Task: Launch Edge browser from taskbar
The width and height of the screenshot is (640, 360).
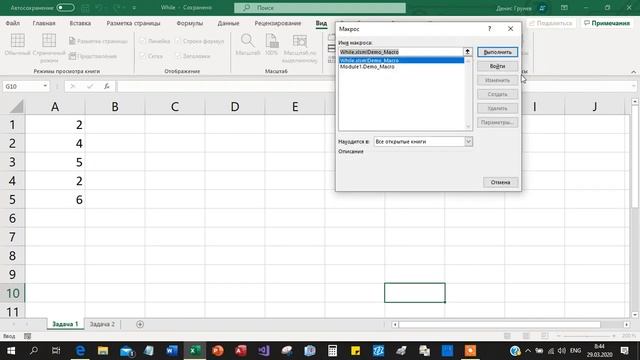Action: point(80,351)
